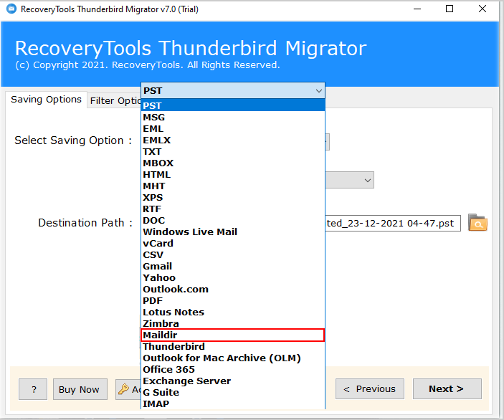This screenshot has width=504, height=420.
Task: Go back with the < Previous button
Action: click(370, 389)
